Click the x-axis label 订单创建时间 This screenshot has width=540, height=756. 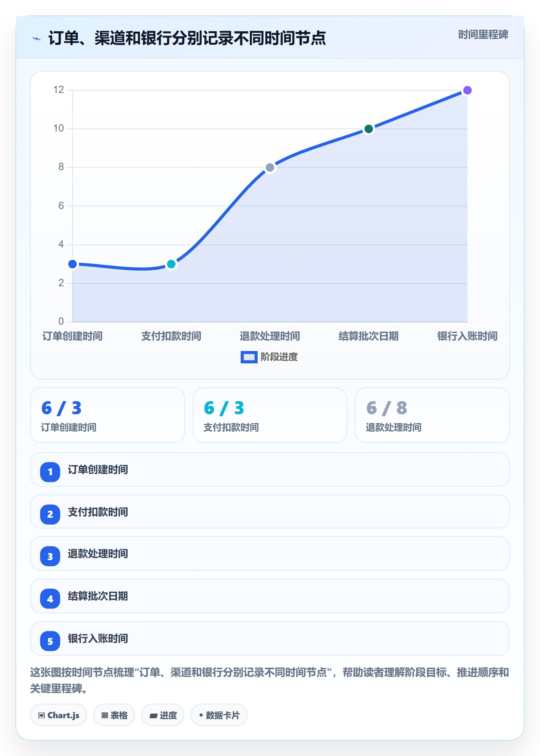[73, 336]
